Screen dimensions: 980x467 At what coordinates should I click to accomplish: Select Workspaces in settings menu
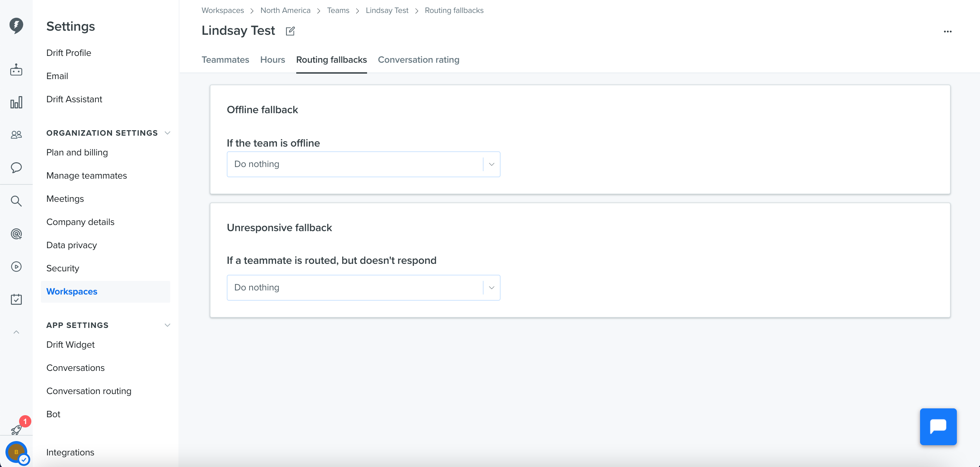tap(105, 292)
